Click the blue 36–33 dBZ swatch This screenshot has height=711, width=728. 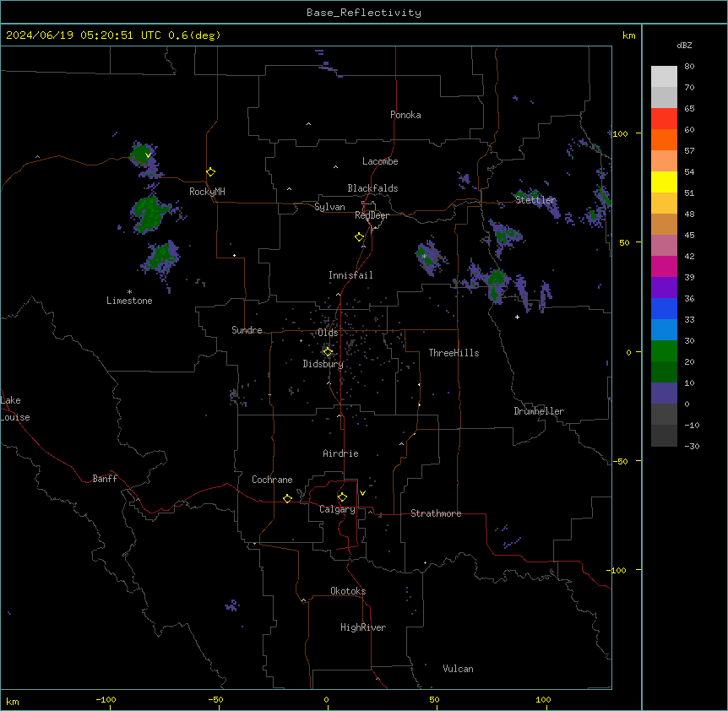(664, 308)
